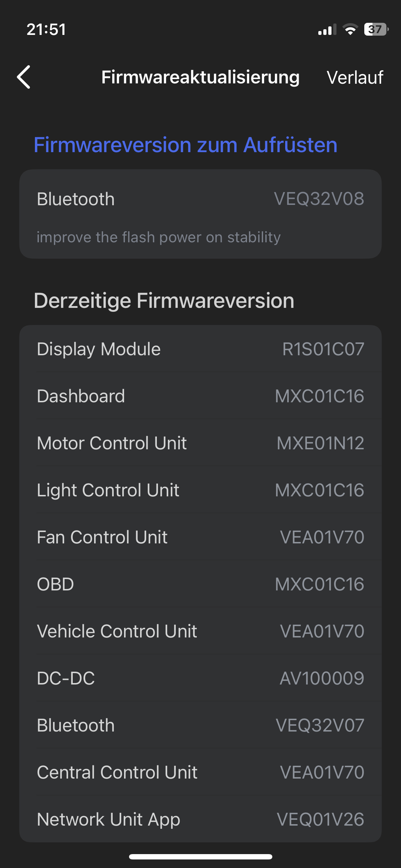
Task: Select the Display Module row
Action: [x=200, y=349]
